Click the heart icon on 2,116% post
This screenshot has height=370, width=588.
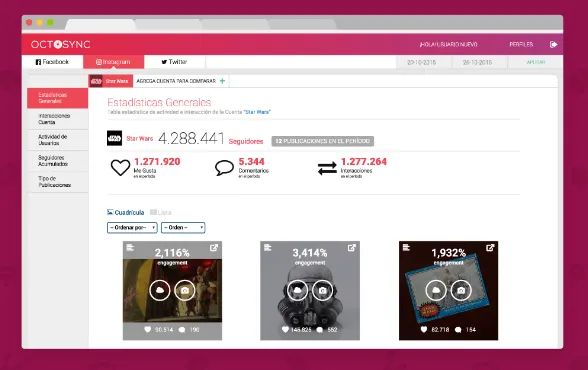click(x=148, y=330)
